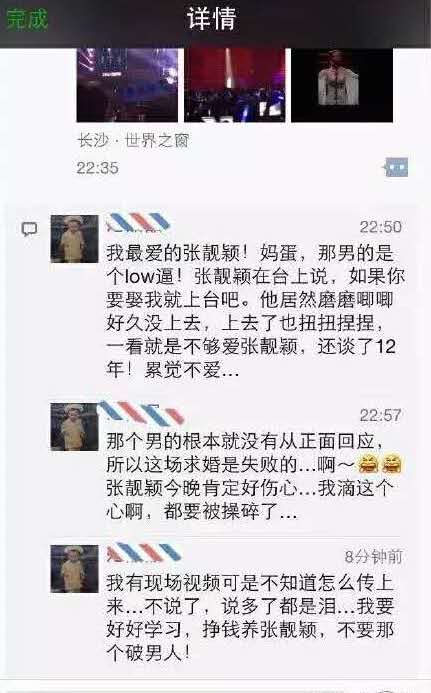Click the 22:35 post timestamp
431x693 pixels.
[97, 168]
